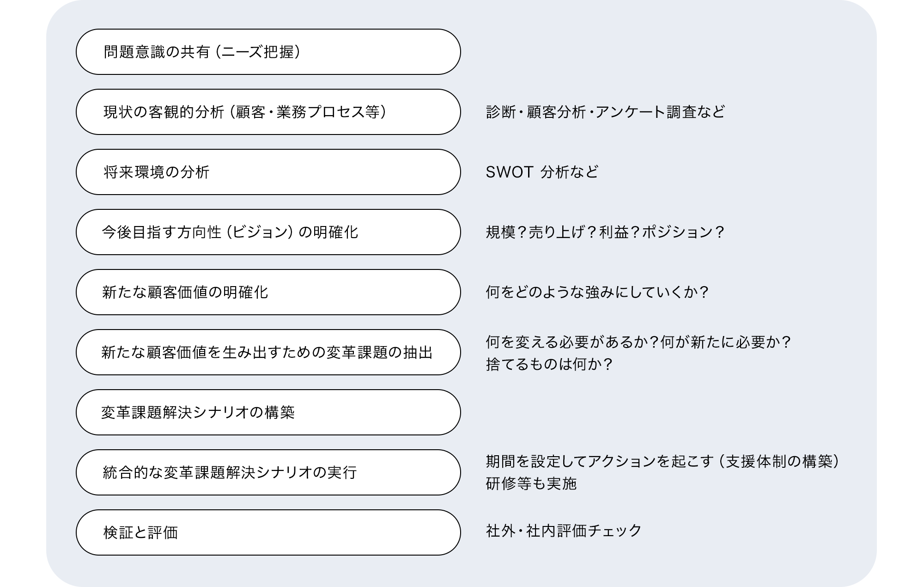The image size is (924, 587).
Task: Click the 研修等も実施 text
Action: click(531, 483)
